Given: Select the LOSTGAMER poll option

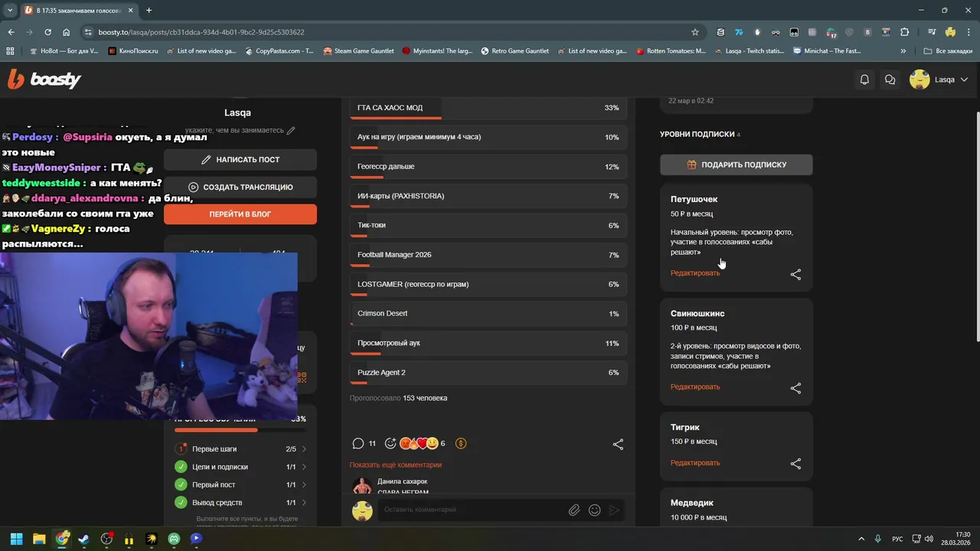Looking at the screenshot, I should (488, 284).
